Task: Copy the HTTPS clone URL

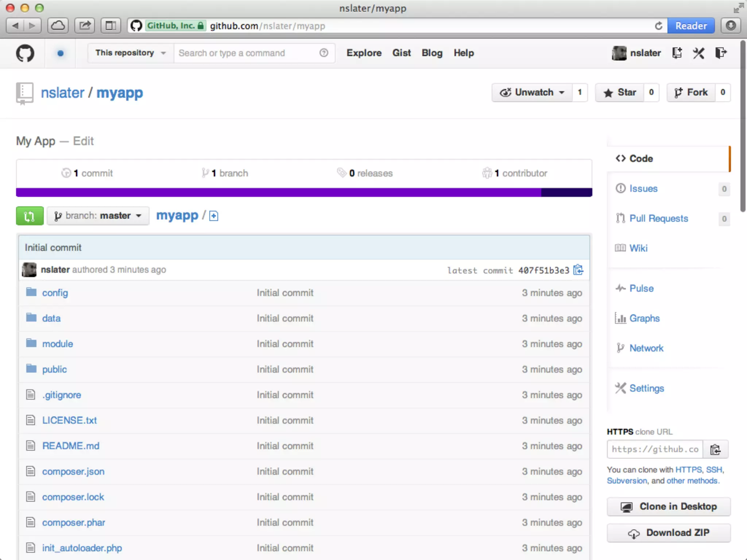Action: click(x=715, y=450)
